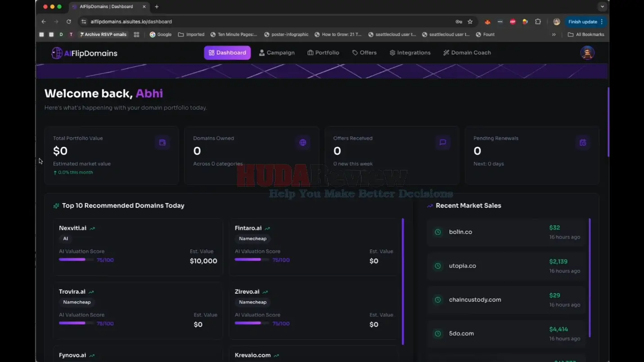644x362 pixels.
Task: Open the All Bookmarks folder
Action: click(586, 35)
